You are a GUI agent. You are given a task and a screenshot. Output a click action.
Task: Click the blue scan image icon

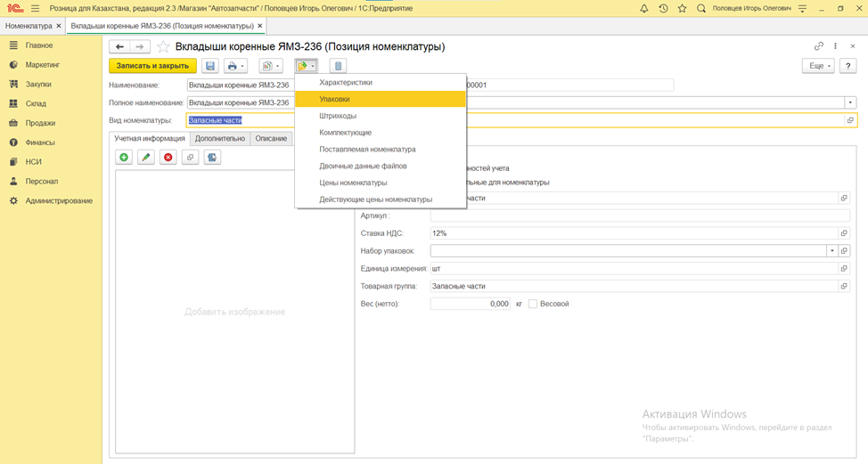point(212,158)
